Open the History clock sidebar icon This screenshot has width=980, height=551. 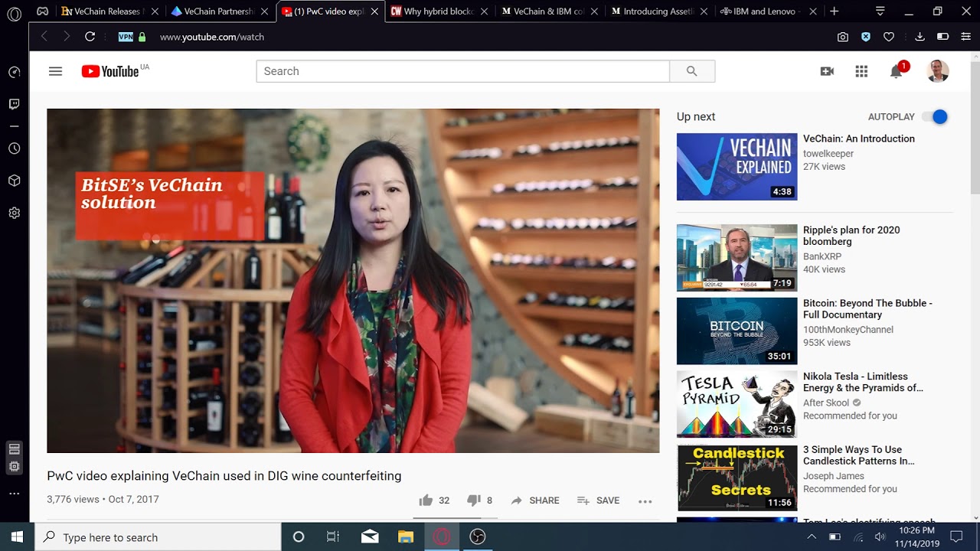pyautogui.click(x=14, y=148)
